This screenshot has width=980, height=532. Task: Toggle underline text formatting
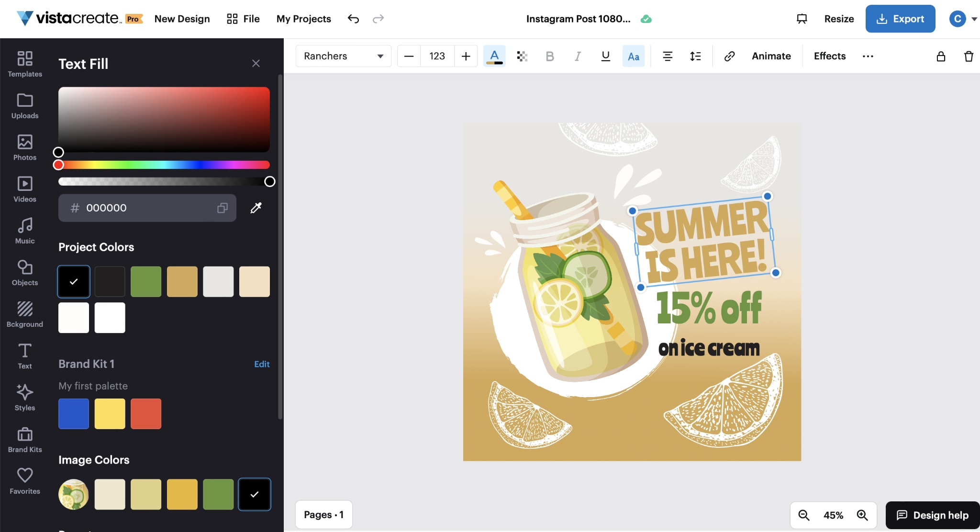(x=605, y=56)
